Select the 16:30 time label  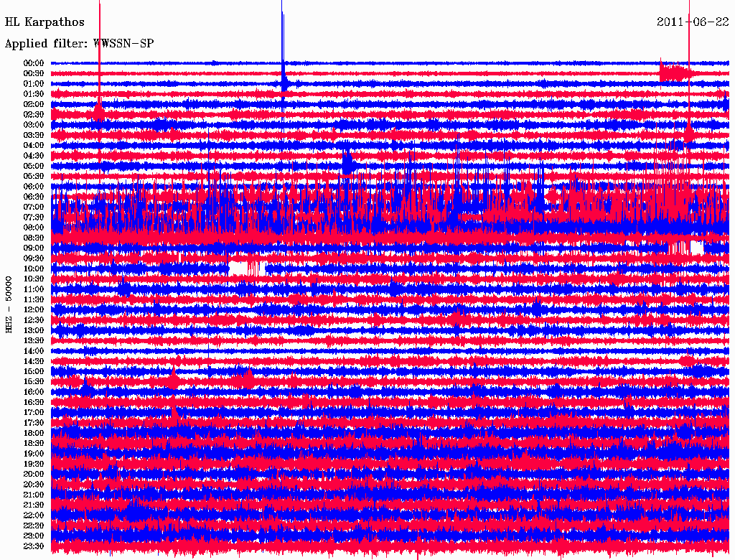(34, 402)
